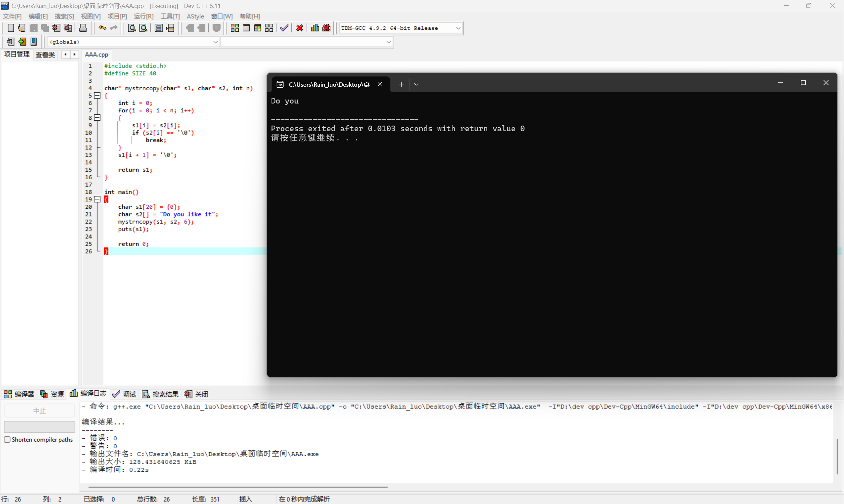Viewport: 844px width, 504px height.
Task: Click the bar chart profile analysis icon
Action: [x=315, y=28]
